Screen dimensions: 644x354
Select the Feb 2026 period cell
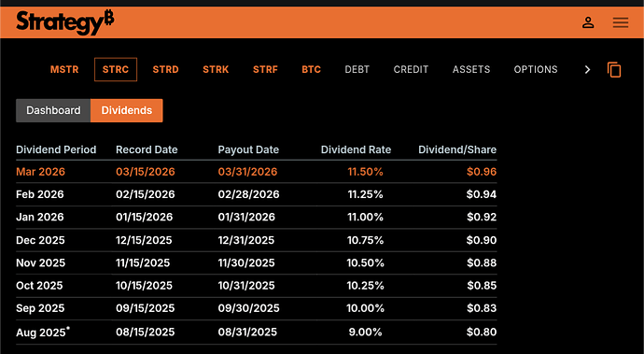pyautogui.click(x=40, y=194)
